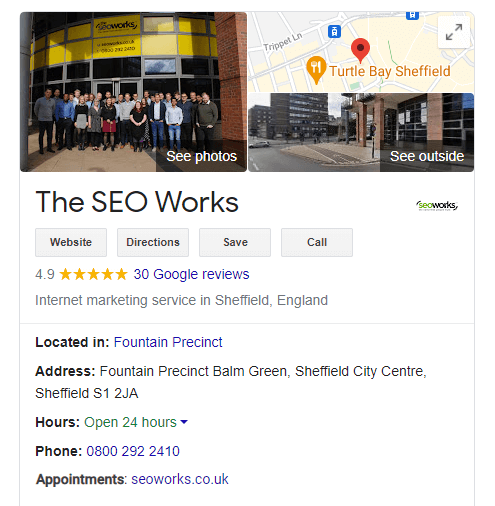Click the phone number 0800 292 2410
Screen dimensions: 495x506
(x=133, y=451)
